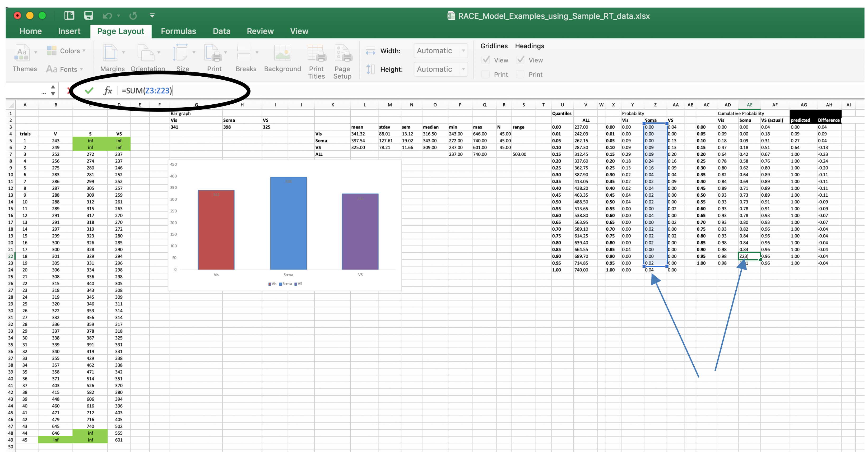Click the Background picture icon
Image resolution: width=868 pixels, height=459 pixels.
[x=282, y=53]
